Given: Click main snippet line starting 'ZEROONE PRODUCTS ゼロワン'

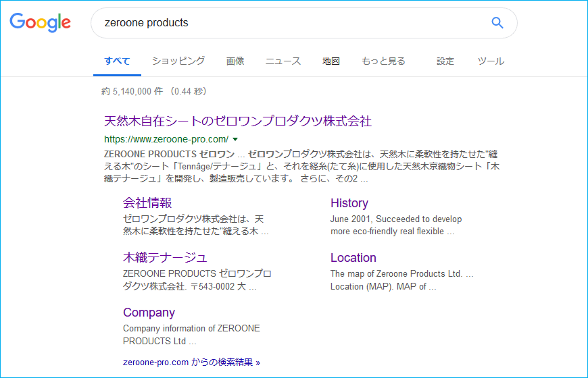Looking at the screenshot, I should click(x=301, y=155).
